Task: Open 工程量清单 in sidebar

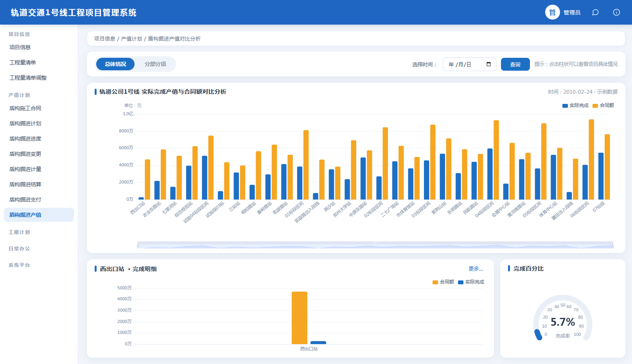Action: [x=39, y=62]
